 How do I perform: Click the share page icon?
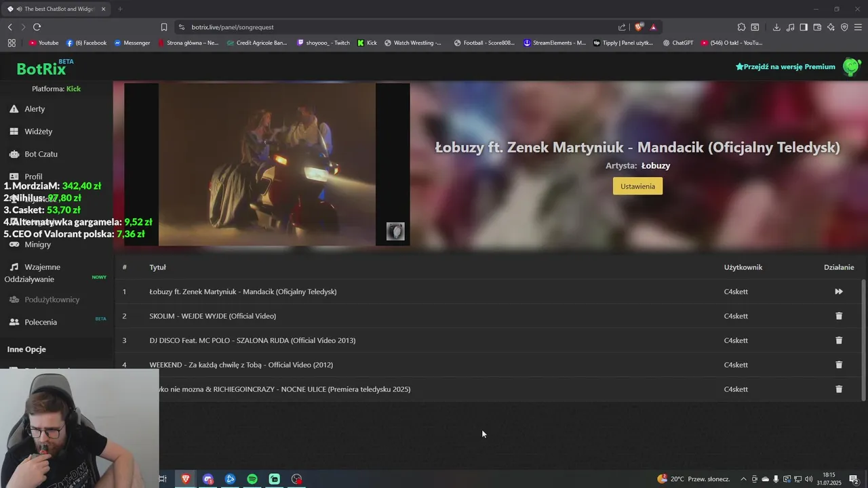(622, 27)
